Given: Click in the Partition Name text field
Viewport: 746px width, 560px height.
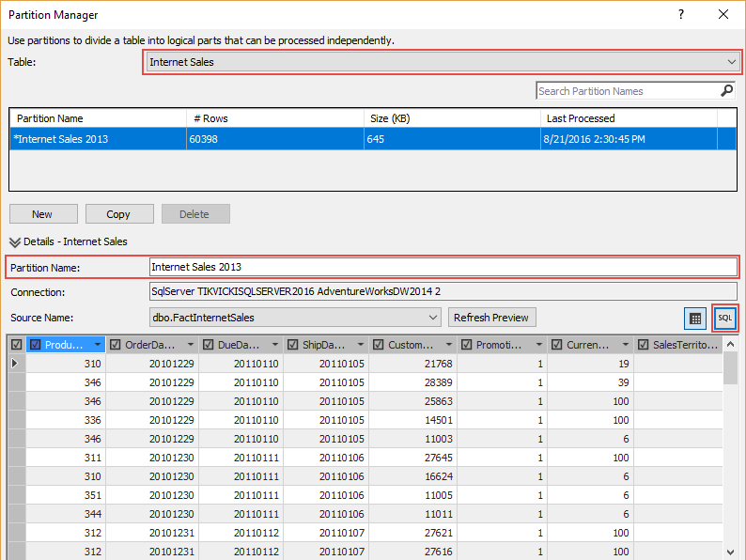Looking at the screenshot, I should coord(442,268).
